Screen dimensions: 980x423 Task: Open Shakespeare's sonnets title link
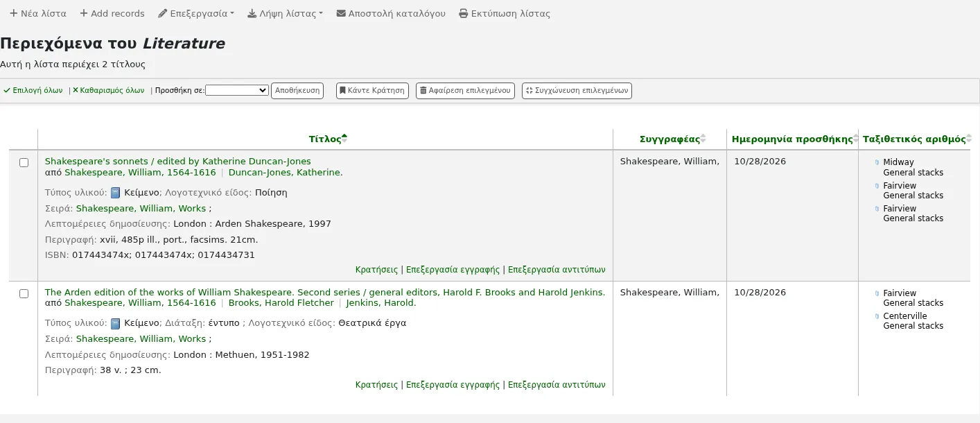[178, 162]
